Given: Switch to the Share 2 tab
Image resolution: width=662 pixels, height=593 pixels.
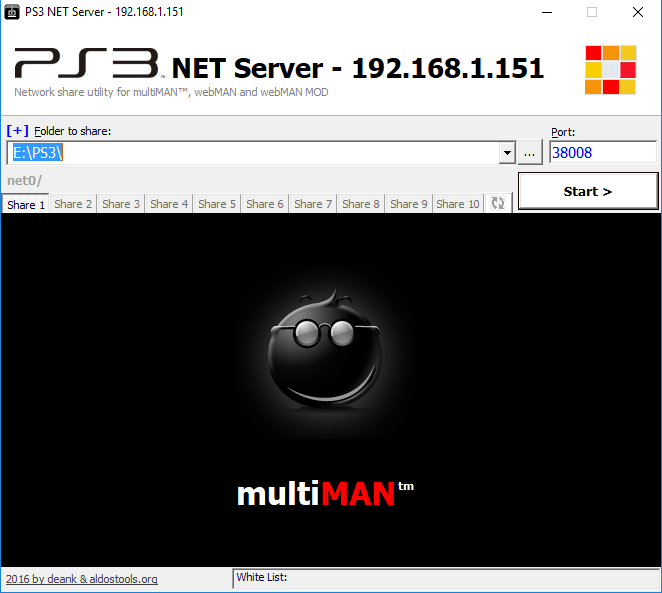Looking at the screenshot, I should coord(73,204).
